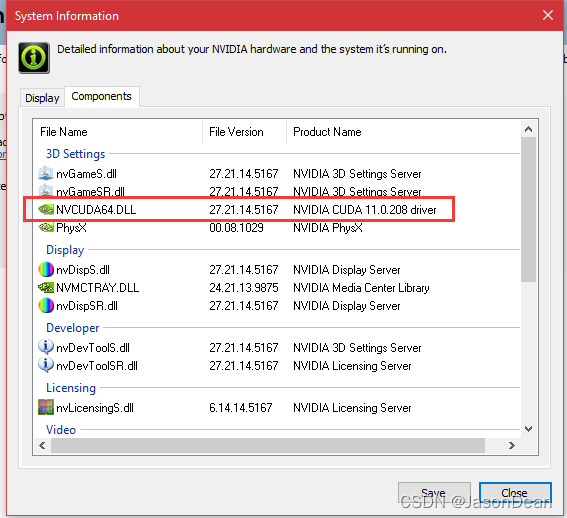Click the Product Name column header
567x518 pixels.
(x=404, y=132)
